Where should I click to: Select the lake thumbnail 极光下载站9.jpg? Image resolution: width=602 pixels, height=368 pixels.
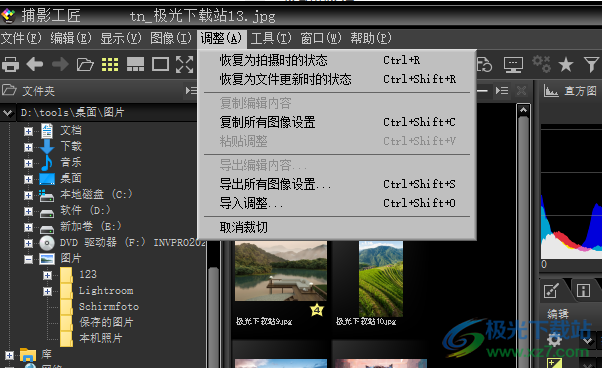pyautogui.click(x=281, y=271)
